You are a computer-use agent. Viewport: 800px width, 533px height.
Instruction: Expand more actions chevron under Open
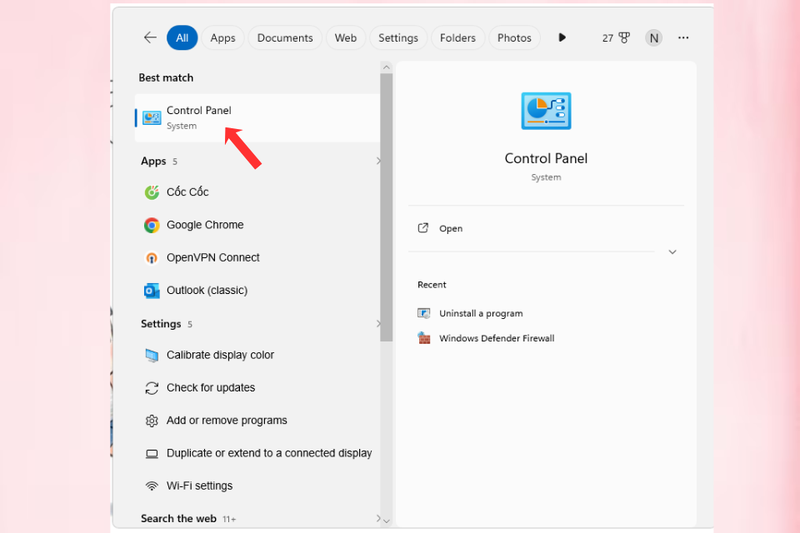(672, 252)
